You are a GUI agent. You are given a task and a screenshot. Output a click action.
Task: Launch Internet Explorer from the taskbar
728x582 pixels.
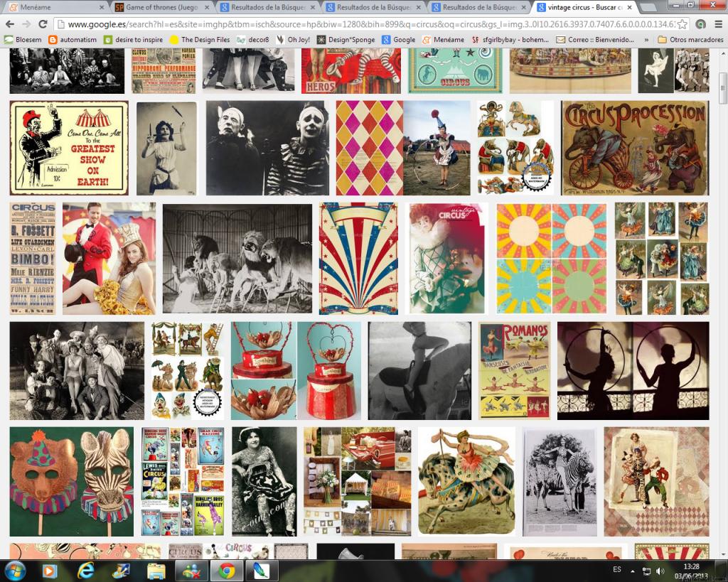pyautogui.click(x=85, y=571)
